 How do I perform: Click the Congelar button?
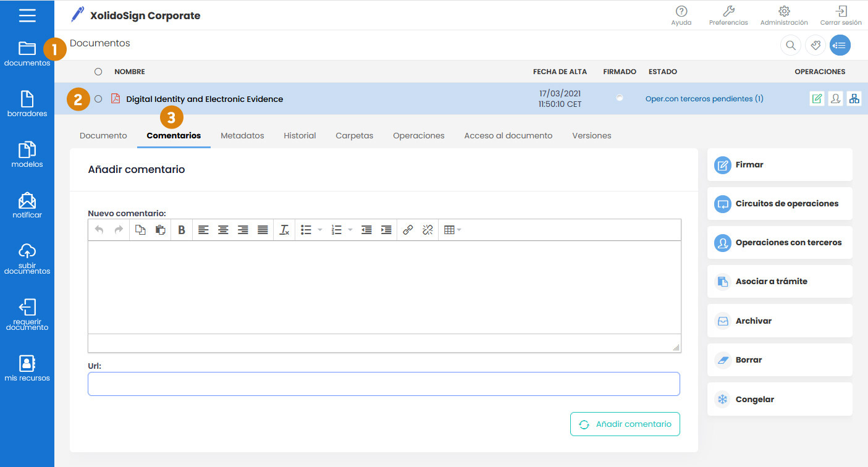pos(780,399)
